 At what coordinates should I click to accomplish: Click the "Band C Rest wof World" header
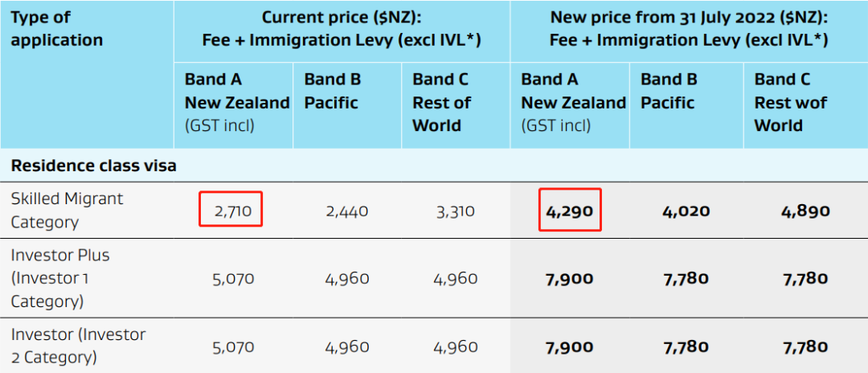coord(791,102)
